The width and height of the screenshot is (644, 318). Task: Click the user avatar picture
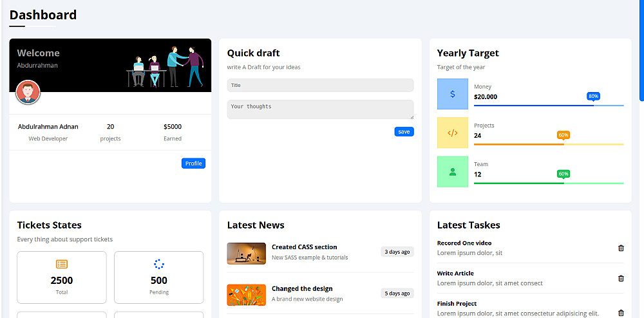tap(28, 92)
